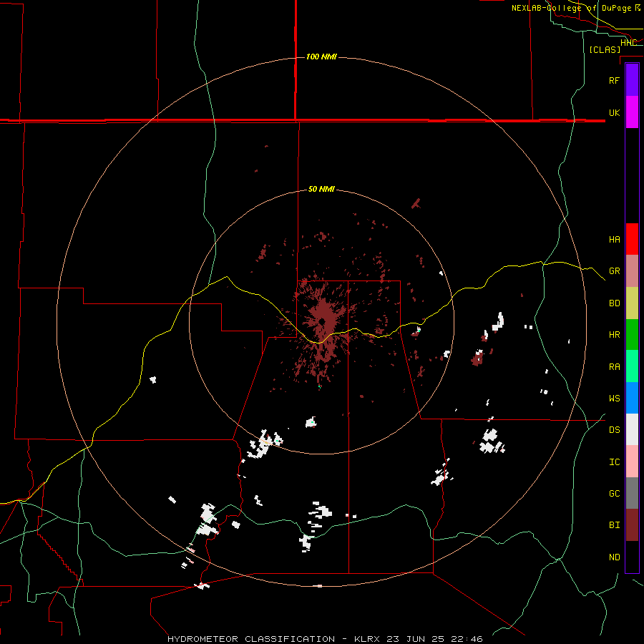Screen dimensions: 644x644
Task: Click the red HA color swatch
Action: click(x=632, y=239)
